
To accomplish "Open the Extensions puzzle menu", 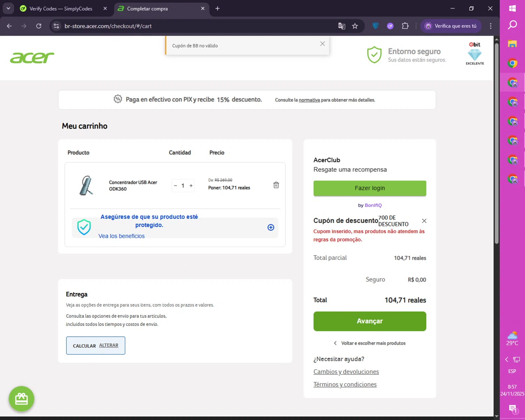I will pyautogui.click(x=405, y=26).
